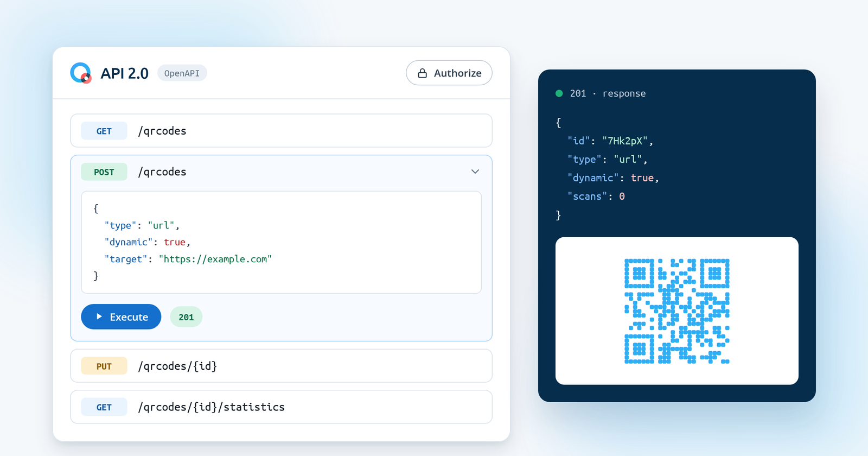This screenshot has width=868, height=456.
Task: Click the OpenAPI badge
Action: [x=182, y=73]
